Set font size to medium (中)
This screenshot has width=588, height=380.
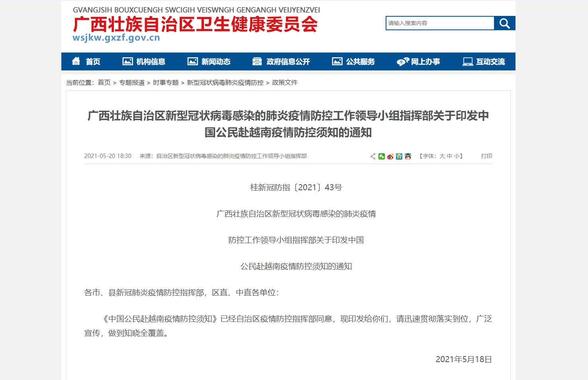449,156
